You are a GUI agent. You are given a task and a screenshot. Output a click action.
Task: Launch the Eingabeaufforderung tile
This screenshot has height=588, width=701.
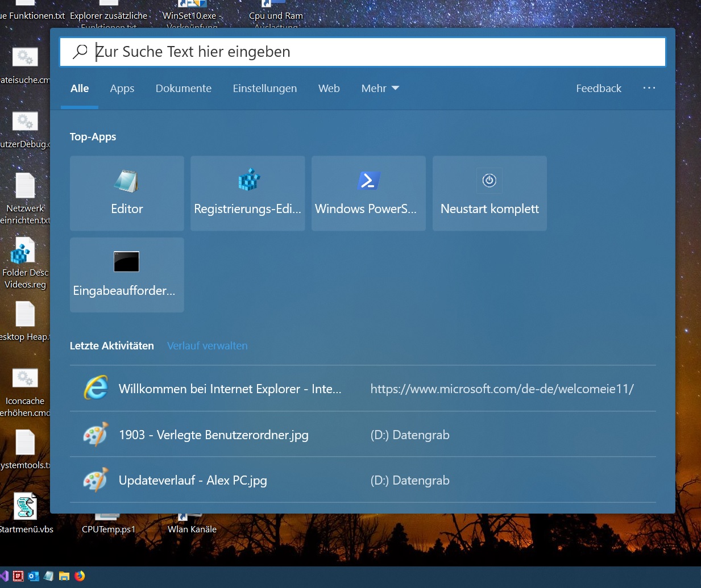click(127, 275)
